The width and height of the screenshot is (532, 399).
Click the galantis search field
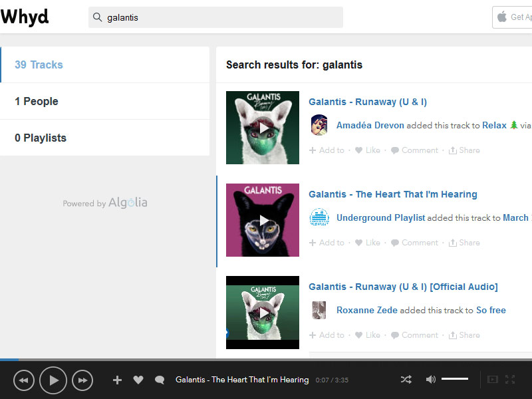click(215, 17)
